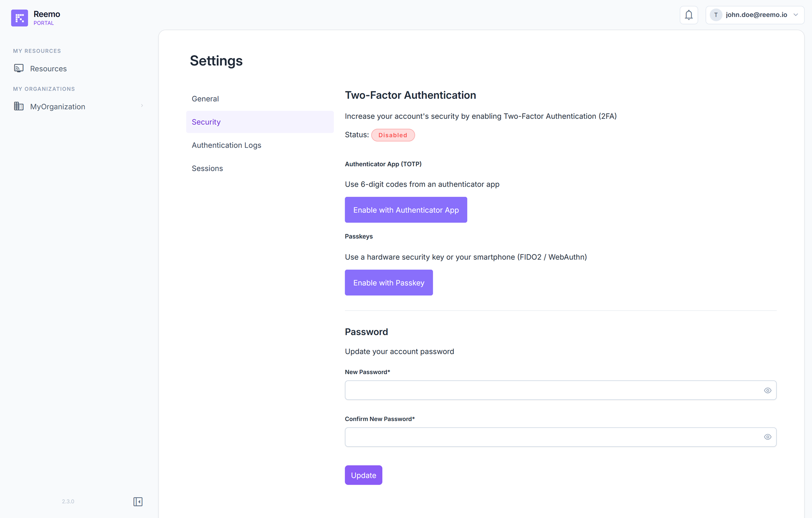This screenshot has height=518, width=812.
Task: Click the Reemo brand name text
Action: click(47, 14)
